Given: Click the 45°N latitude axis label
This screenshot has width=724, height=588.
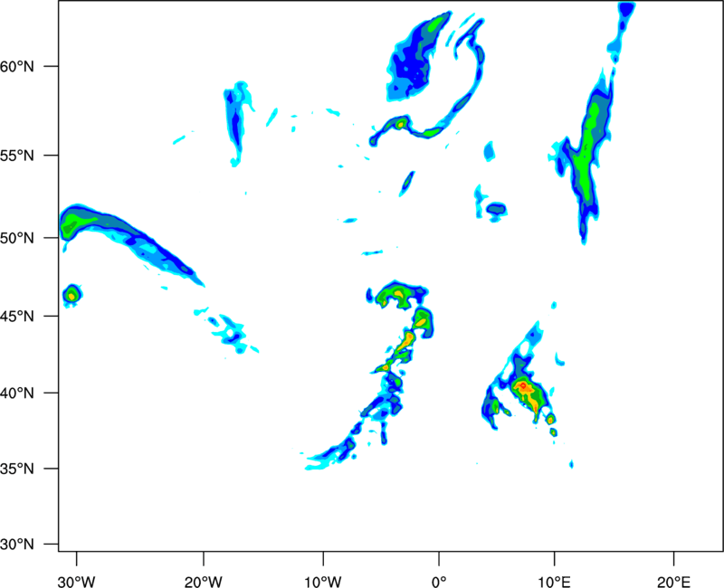Looking at the screenshot, I should coord(17,316).
